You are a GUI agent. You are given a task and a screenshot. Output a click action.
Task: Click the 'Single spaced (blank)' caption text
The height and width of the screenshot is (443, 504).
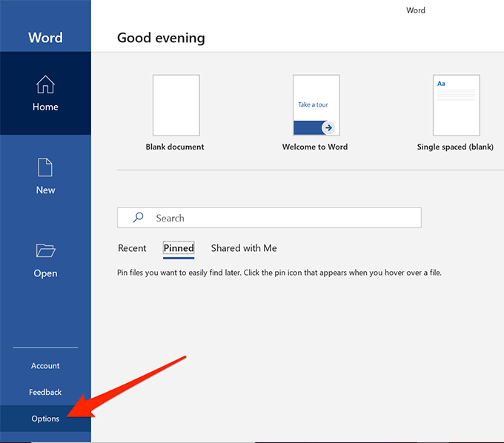455,147
